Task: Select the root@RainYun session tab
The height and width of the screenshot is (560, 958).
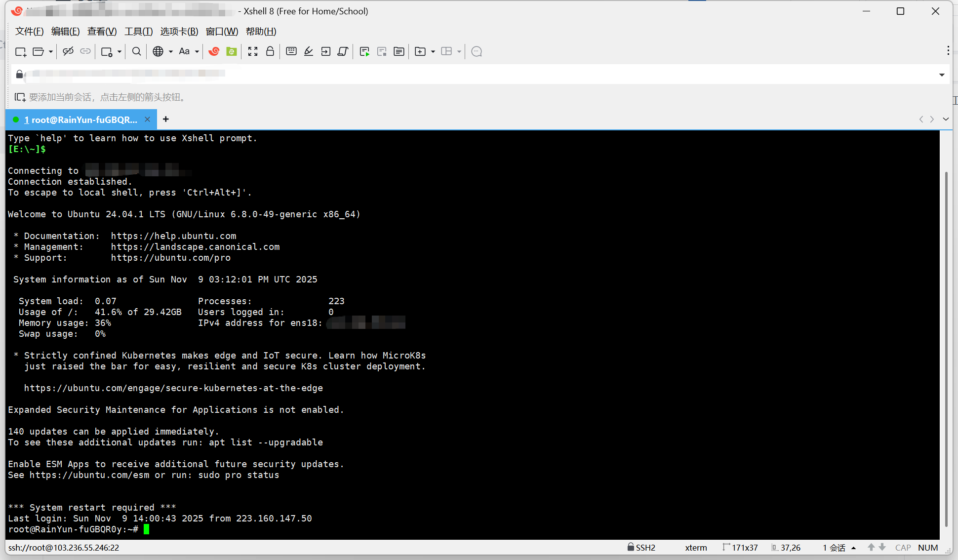Action: (x=81, y=120)
